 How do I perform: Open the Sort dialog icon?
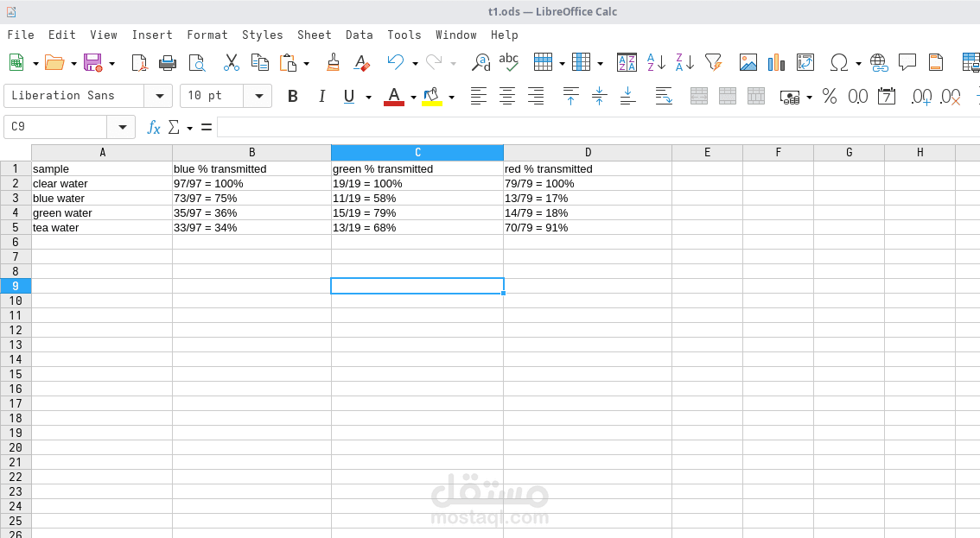tap(627, 62)
